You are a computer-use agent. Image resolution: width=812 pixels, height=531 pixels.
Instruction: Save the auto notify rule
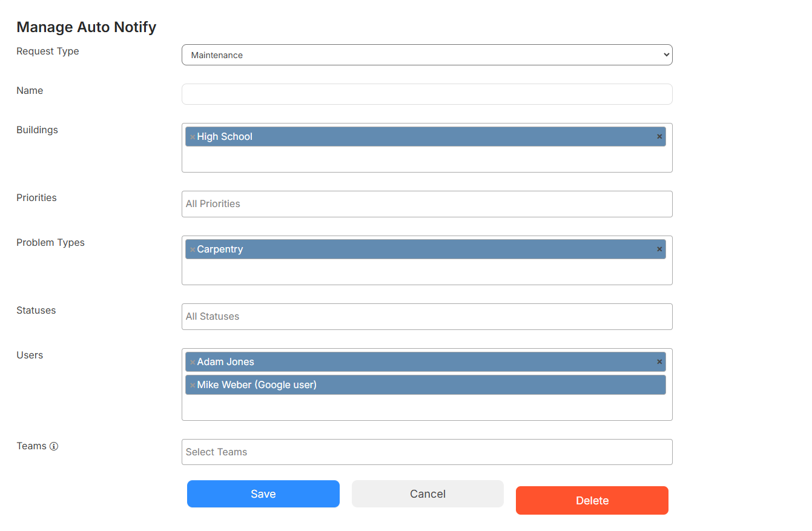(x=263, y=494)
